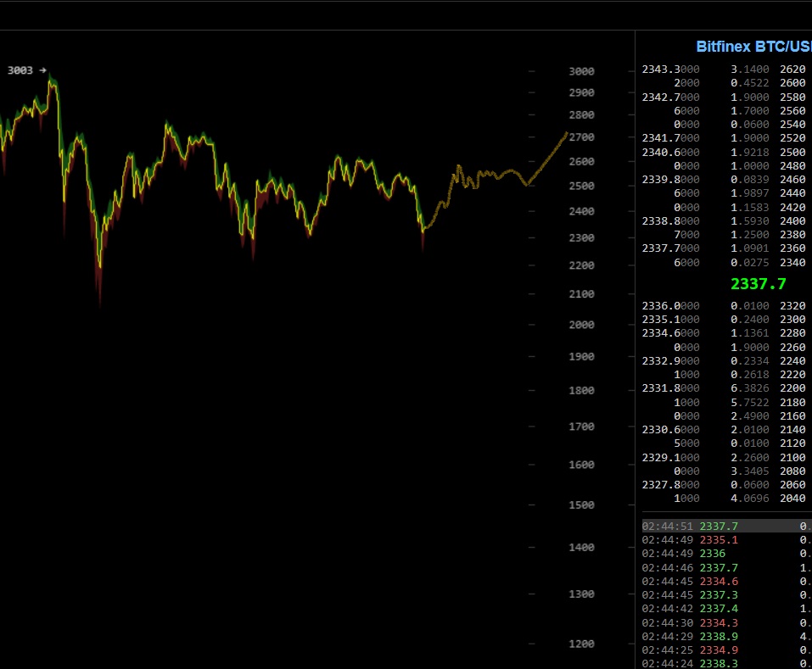Select the 2700 chart axis label
The image size is (812, 669).
pos(581,137)
